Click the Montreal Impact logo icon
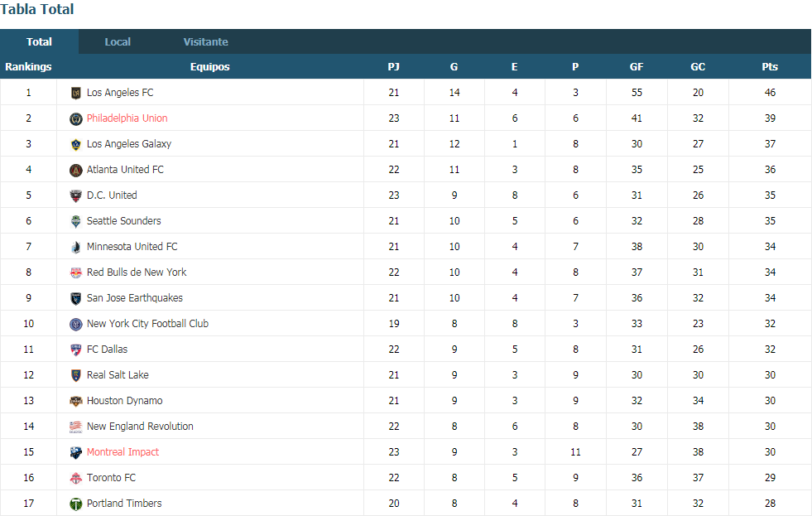This screenshot has height=516, width=812. 75,453
